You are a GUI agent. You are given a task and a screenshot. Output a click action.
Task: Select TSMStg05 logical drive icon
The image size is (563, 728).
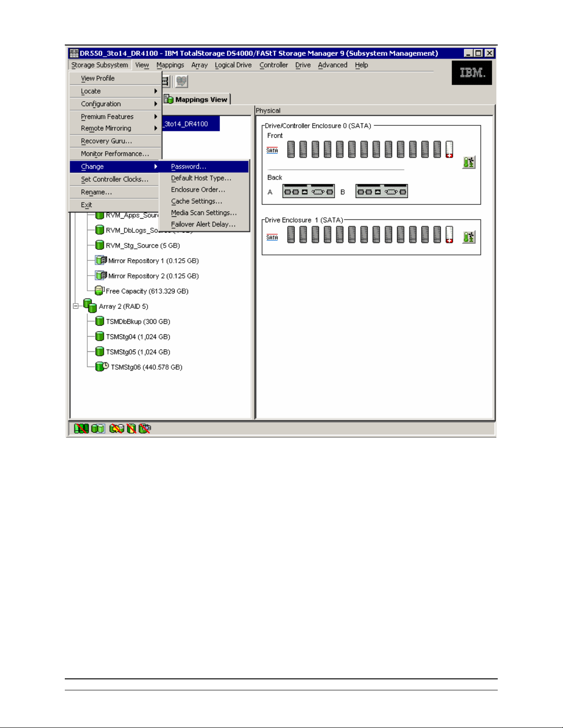tap(99, 351)
